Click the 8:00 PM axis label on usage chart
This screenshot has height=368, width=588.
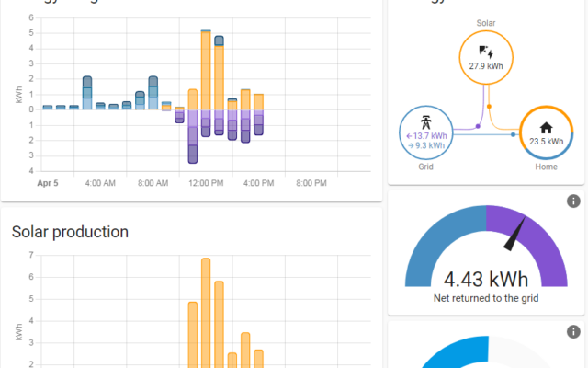(311, 183)
